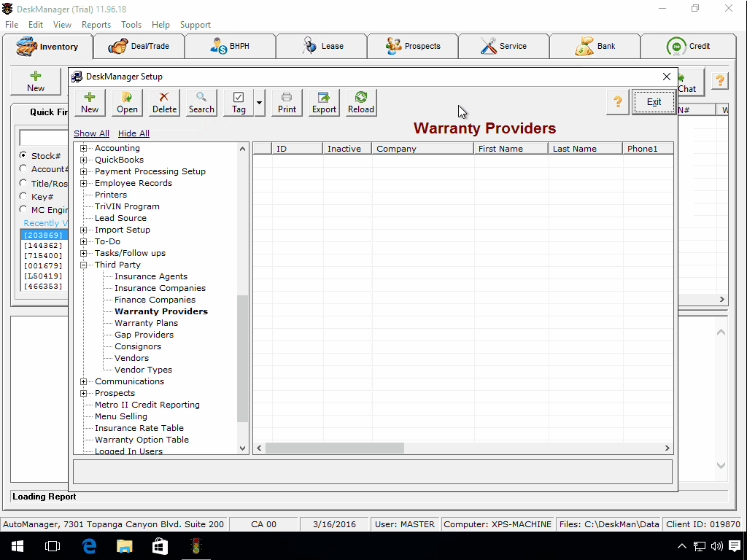Image resolution: width=747 pixels, height=560 pixels.
Task: Expand the Communications tree node
Action: click(83, 381)
